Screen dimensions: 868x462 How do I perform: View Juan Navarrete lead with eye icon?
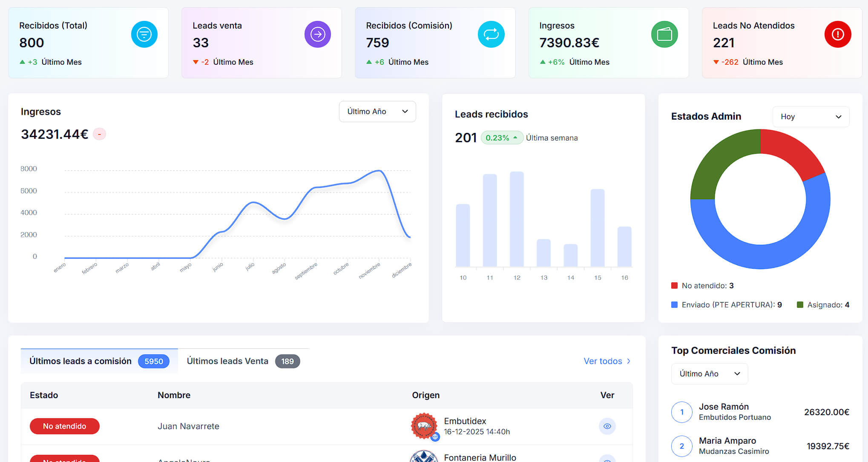607,426
